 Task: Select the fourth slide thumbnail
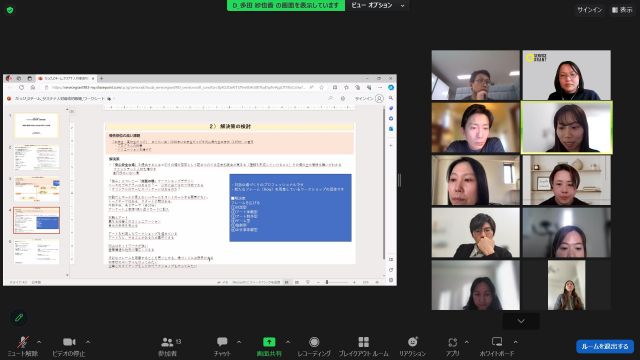pyautogui.click(x=37, y=220)
